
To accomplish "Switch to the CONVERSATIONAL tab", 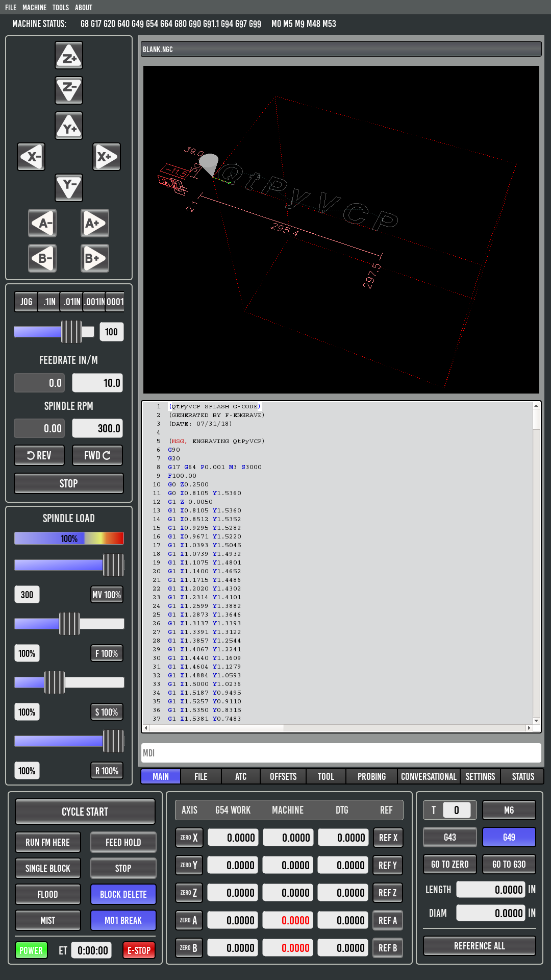I will [x=429, y=776].
